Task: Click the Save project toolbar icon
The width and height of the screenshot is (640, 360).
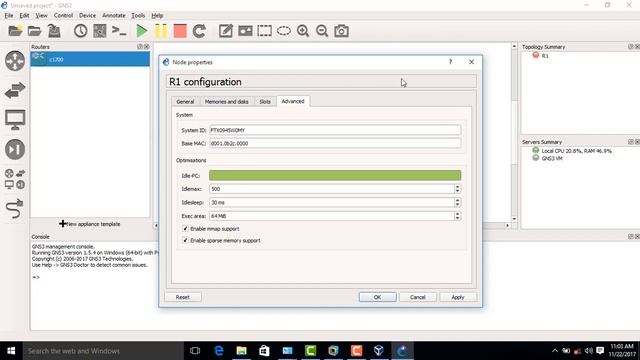Action: click(54, 31)
